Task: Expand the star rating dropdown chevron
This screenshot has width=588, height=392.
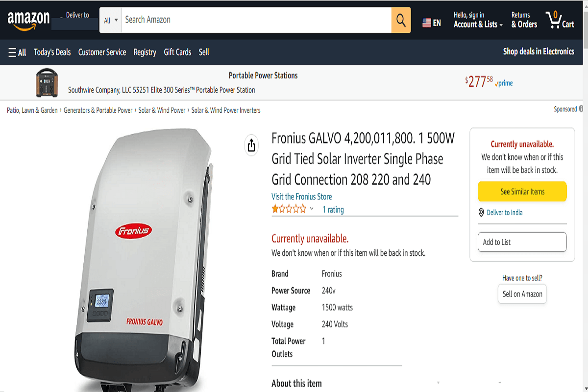Action: pyautogui.click(x=312, y=210)
